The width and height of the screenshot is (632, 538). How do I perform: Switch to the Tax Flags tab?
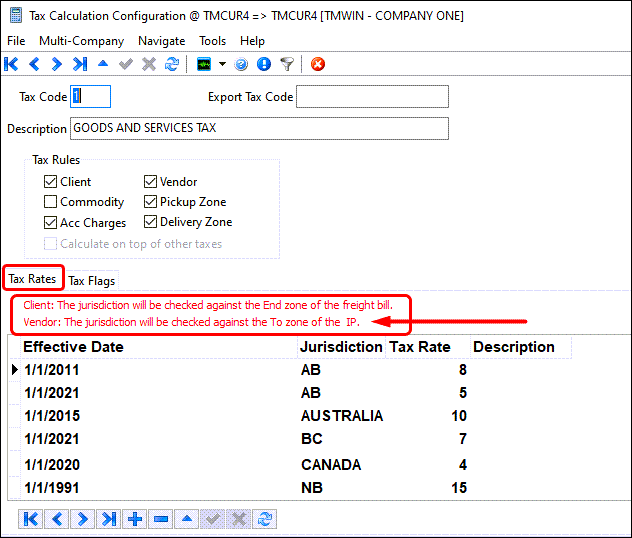(91, 281)
